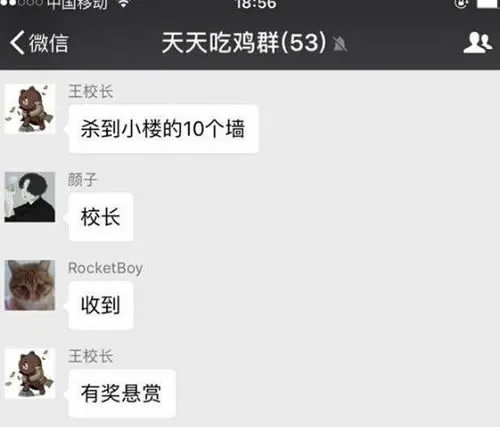Open RocketBoy's cat avatar

click(30, 285)
